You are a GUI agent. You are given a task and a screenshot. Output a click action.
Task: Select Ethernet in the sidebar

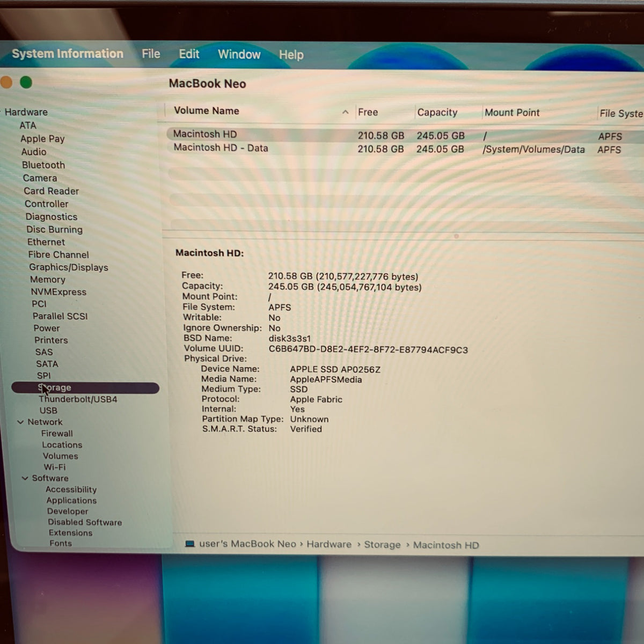tap(46, 242)
